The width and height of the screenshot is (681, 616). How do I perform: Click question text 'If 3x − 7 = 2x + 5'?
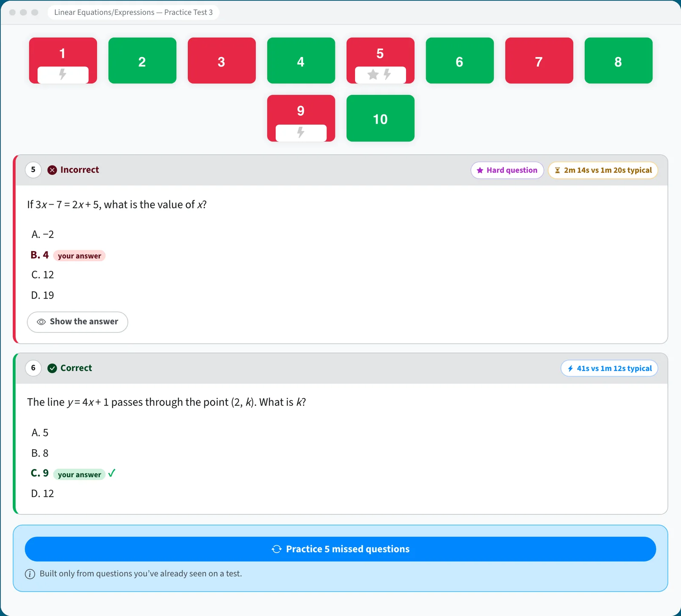[117, 205]
